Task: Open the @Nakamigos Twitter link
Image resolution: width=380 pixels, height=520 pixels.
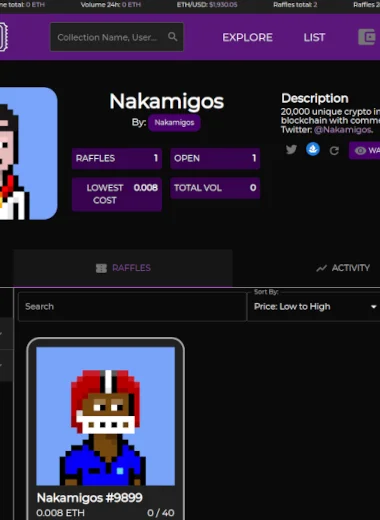Action: pyautogui.click(x=343, y=130)
